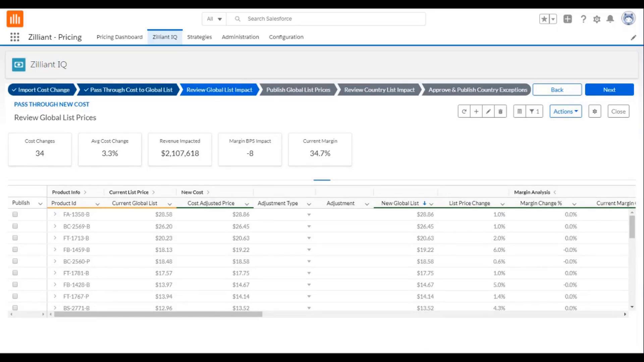Image resolution: width=644 pixels, height=362 pixels.
Task: Click the delete/trash icon in toolbar
Action: click(500, 111)
